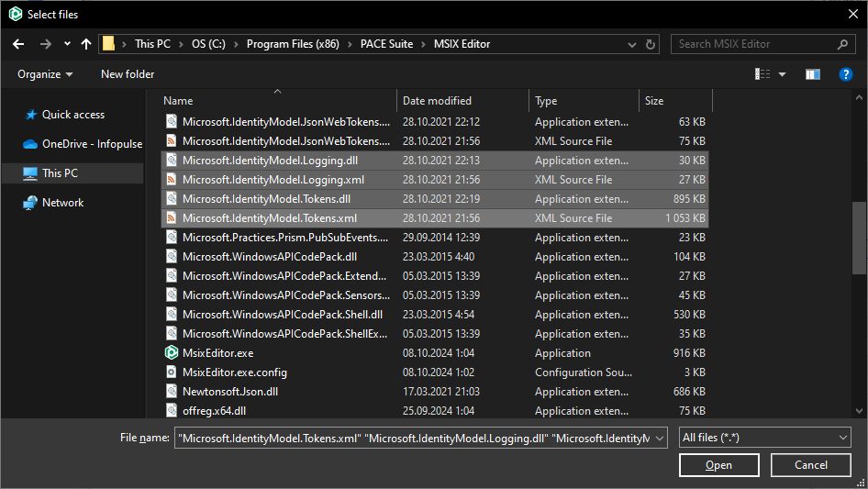Select OneDrive - Infopulse in navigation pane
This screenshot has width=868, height=489.
click(83, 144)
